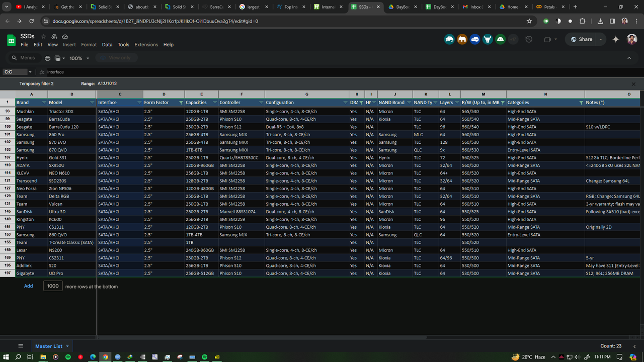This screenshot has width=644, height=362.
Task: Open the Data menu
Action: coord(107,45)
